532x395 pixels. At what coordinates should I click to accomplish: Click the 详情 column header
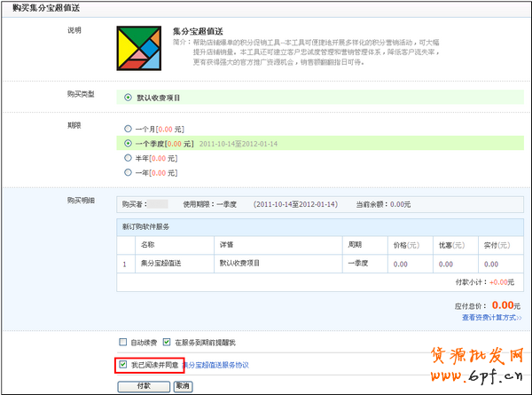point(227,244)
